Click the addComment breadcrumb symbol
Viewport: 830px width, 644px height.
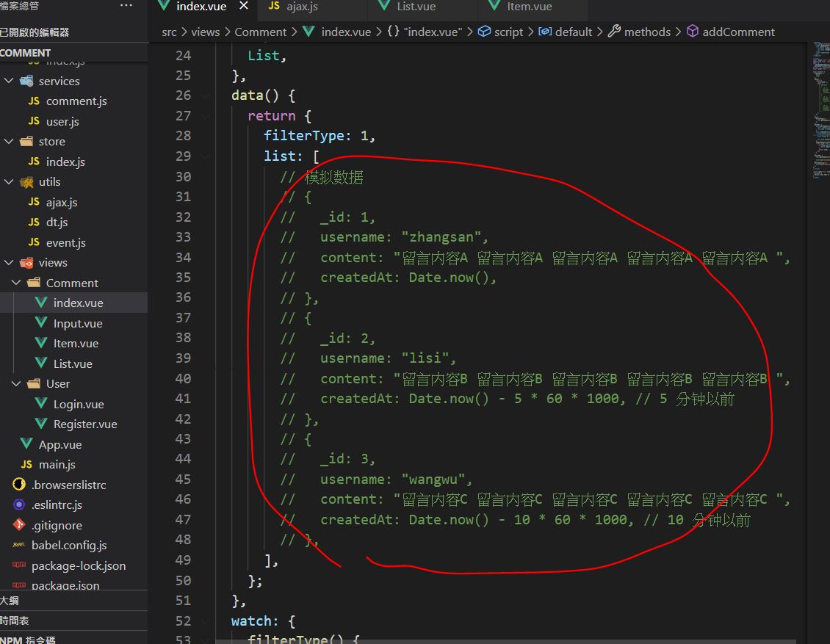(737, 32)
